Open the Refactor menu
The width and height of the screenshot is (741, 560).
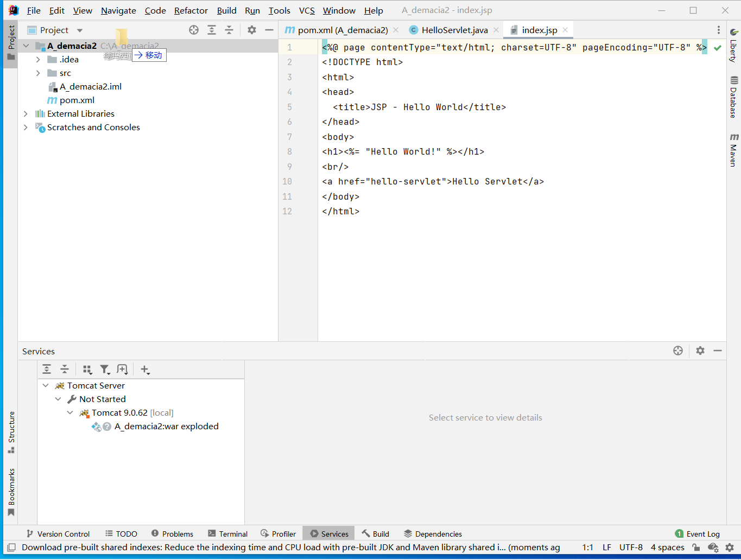[x=191, y=10]
